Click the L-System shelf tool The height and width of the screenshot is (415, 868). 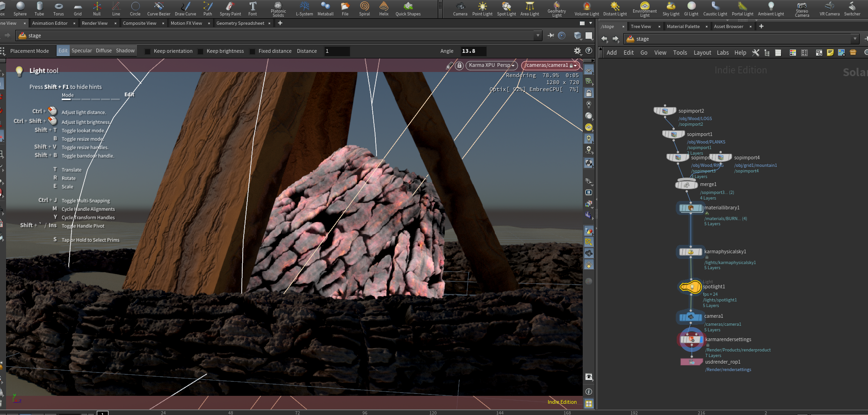tap(304, 8)
